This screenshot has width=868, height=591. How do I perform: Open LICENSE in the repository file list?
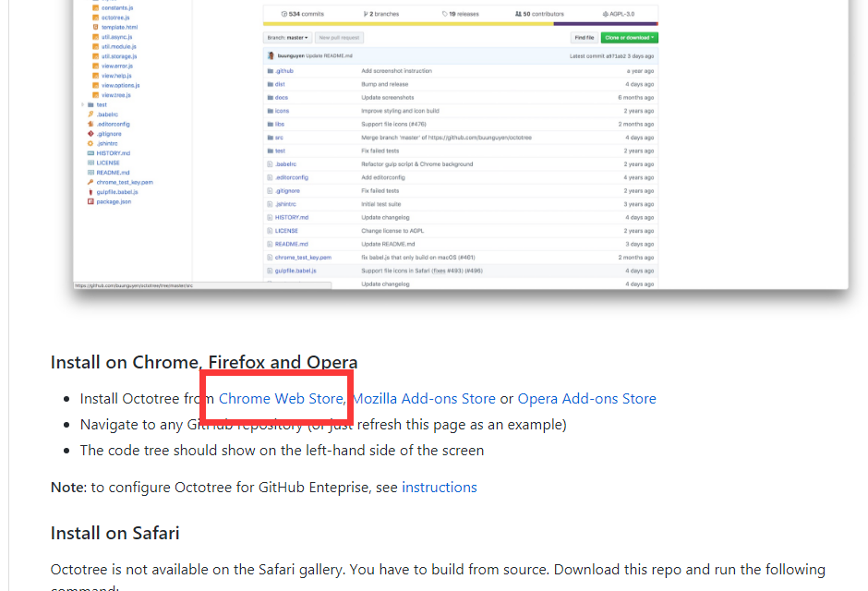point(287,231)
